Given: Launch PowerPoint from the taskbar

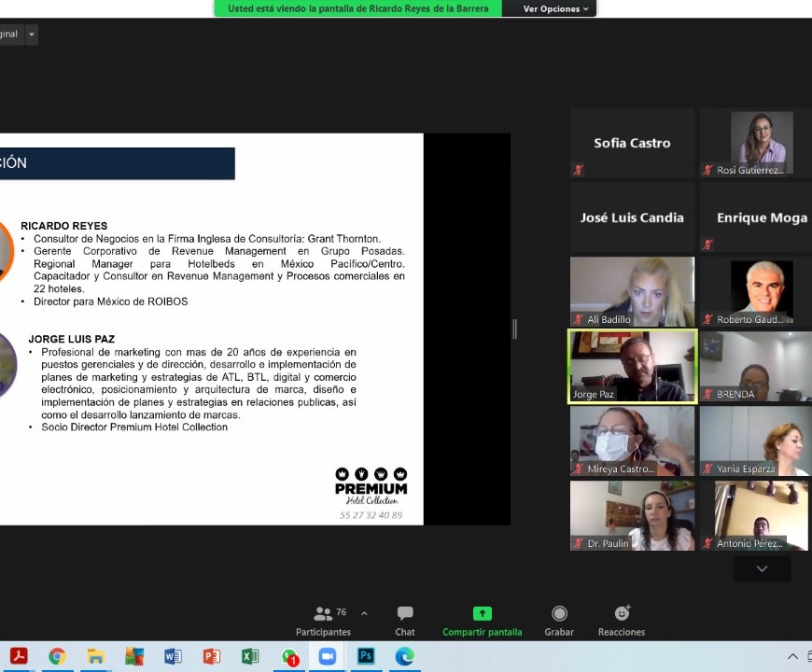Looking at the screenshot, I should (x=211, y=656).
